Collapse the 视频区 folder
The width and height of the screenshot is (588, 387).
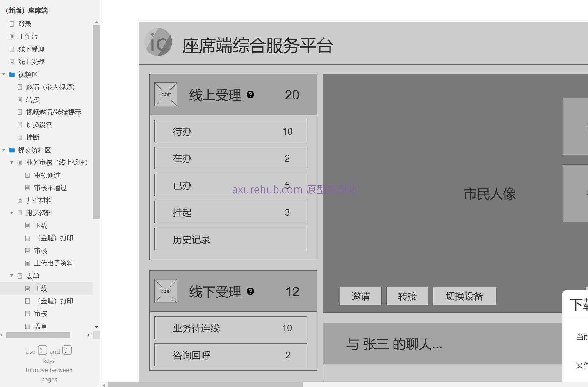(3, 74)
